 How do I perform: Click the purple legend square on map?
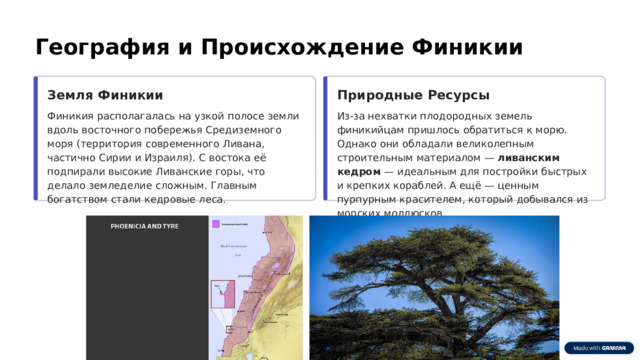pyautogui.click(x=216, y=224)
